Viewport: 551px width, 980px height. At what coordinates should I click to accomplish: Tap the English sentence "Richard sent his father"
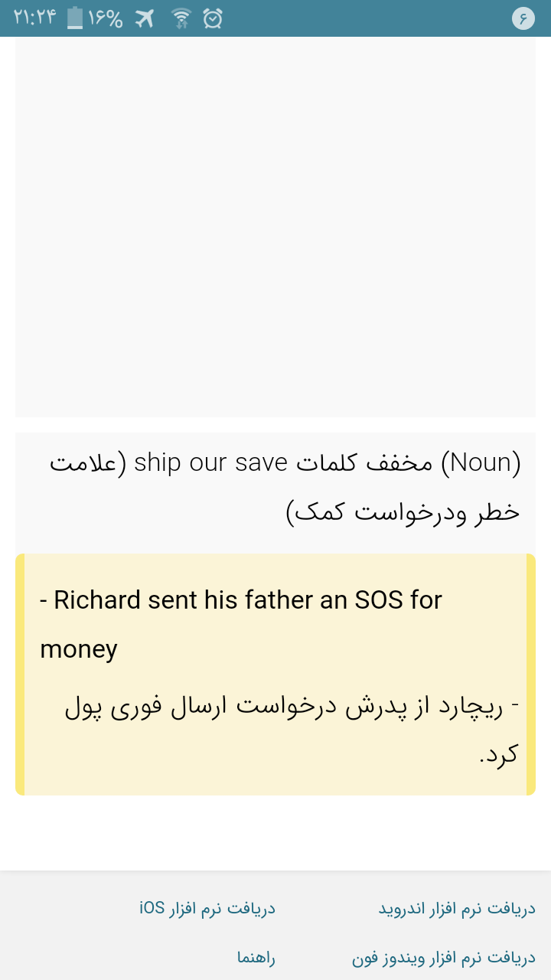click(184, 600)
